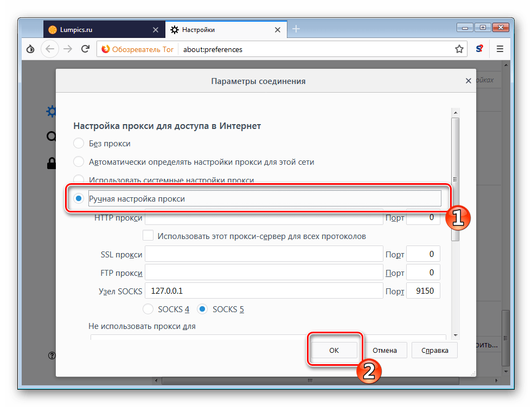Viewport: 532px width, 407px height.
Task: Enable proxy server for all protocols checkbox
Action: (148, 236)
